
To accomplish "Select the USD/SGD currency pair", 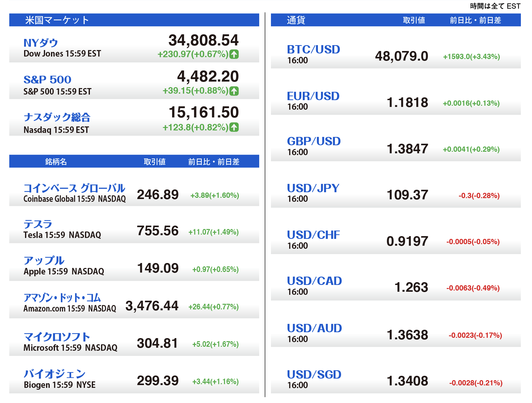I will click(x=314, y=375).
